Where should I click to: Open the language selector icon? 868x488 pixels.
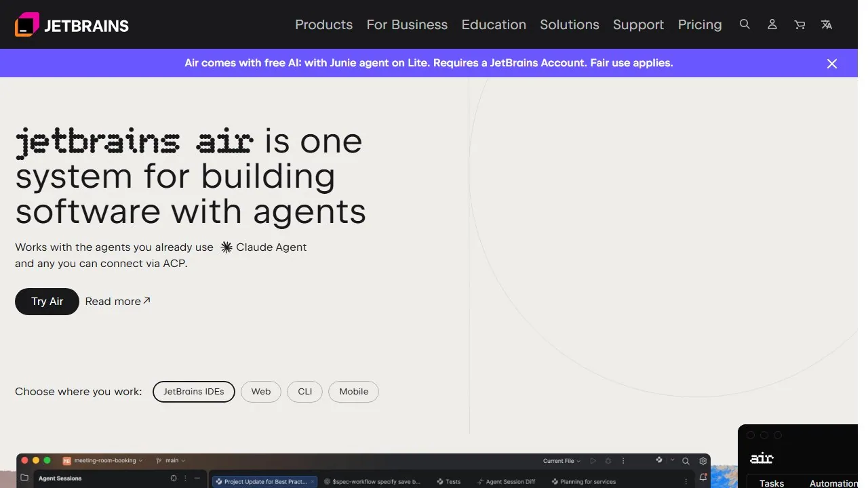827,24
